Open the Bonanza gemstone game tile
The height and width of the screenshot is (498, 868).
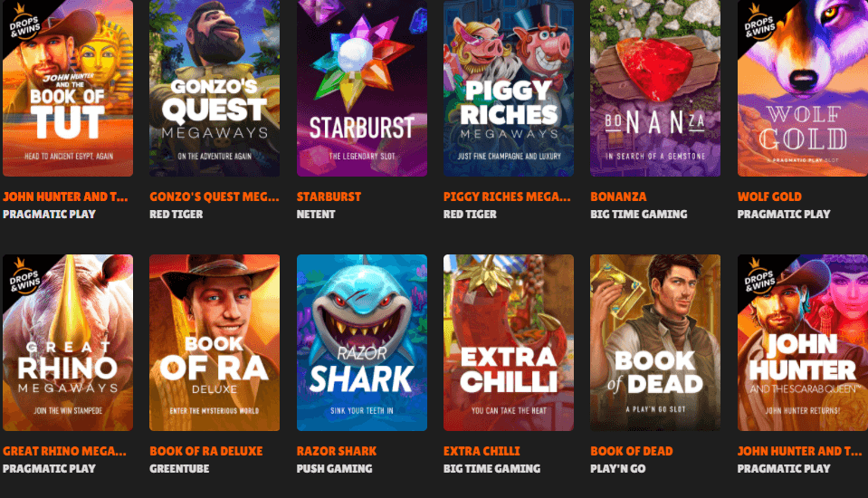pyautogui.click(x=655, y=88)
